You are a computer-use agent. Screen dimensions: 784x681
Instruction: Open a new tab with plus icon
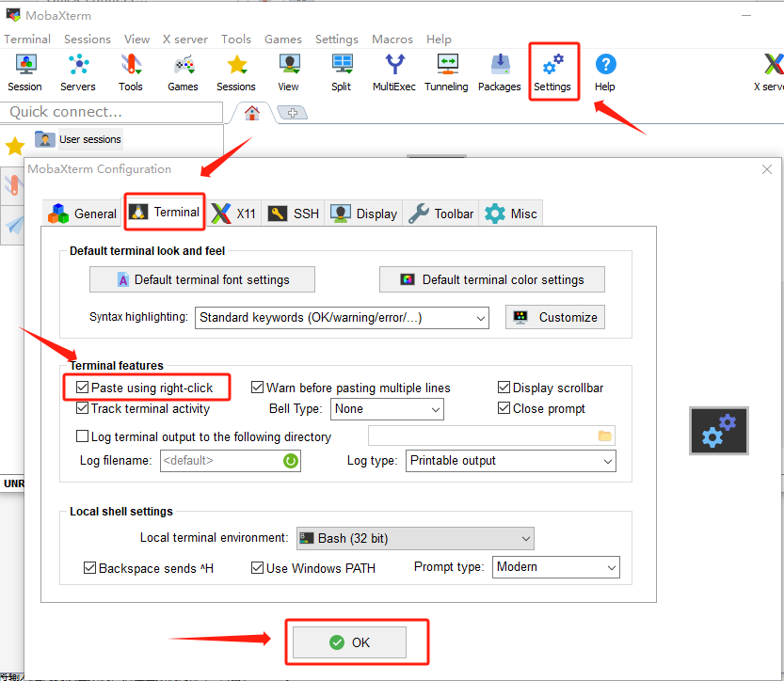pos(293,113)
